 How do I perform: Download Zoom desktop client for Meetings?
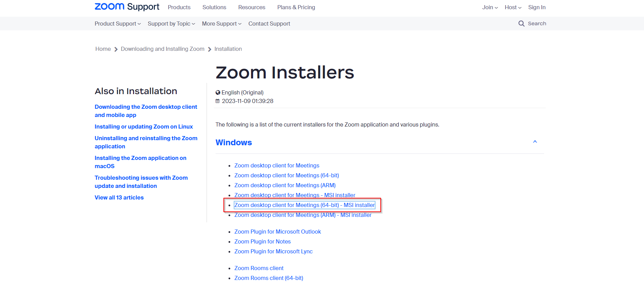point(277,165)
